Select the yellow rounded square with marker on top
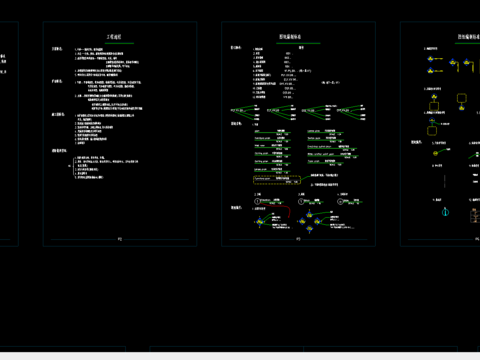 434,103
